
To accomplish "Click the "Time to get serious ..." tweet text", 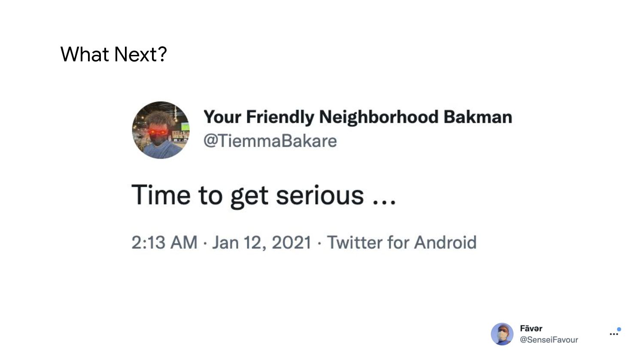I will (x=264, y=195).
